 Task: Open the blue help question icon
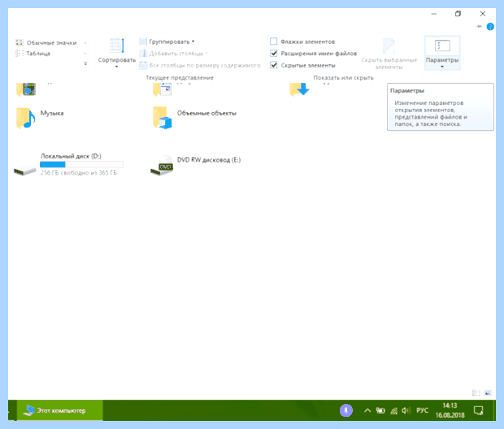click(x=490, y=27)
